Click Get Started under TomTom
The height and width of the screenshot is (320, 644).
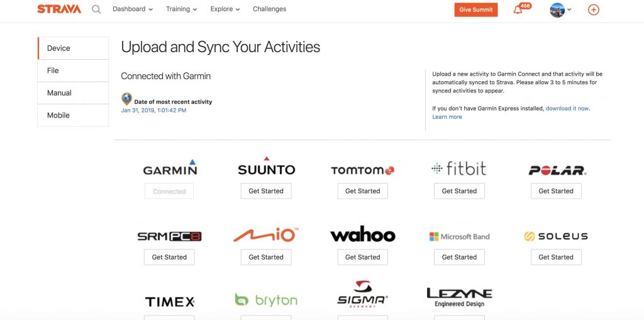tap(363, 191)
